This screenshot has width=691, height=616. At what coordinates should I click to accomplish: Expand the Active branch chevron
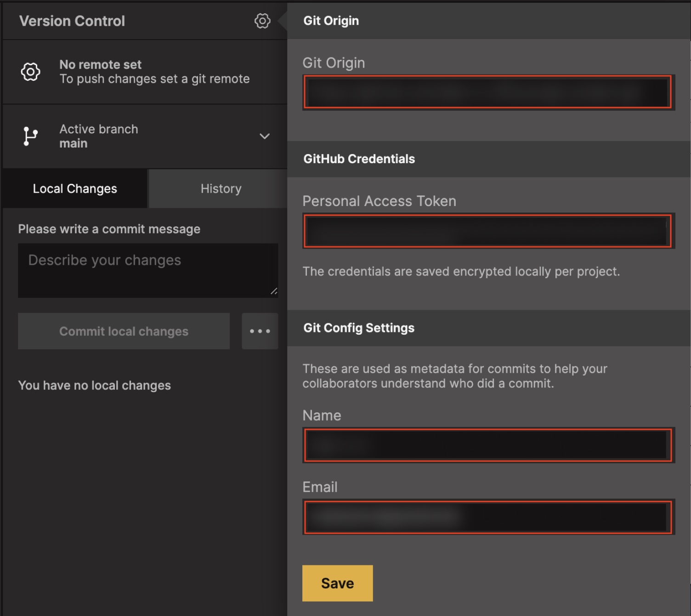pyautogui.click(x=265, y=136)
